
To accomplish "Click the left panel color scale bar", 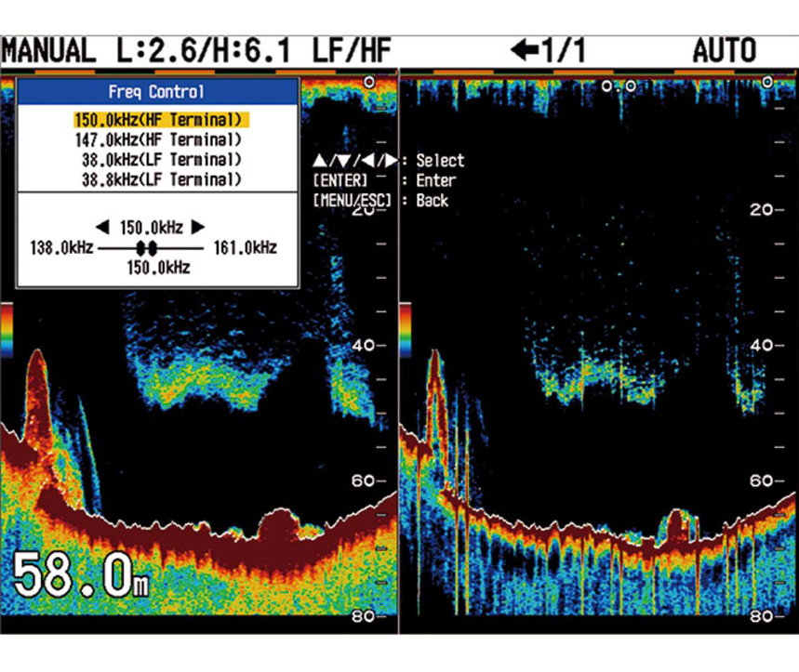I will pyautogui.click(x=7, y=330).
